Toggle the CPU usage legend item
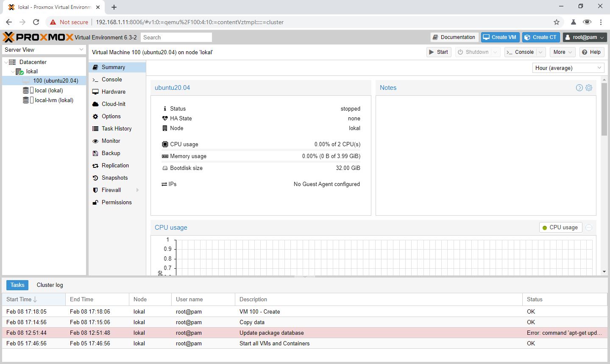The image size is (610, 364). point(560,228)
